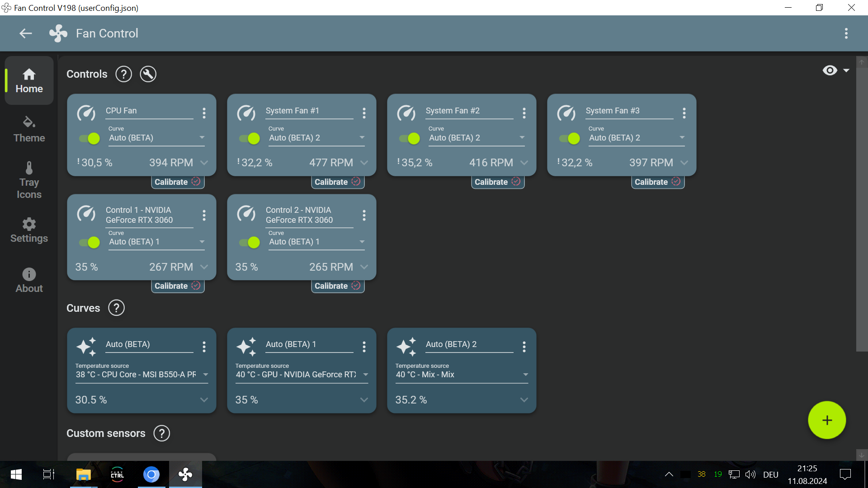This screenshot has height=488, width=868.
Task: Toggle the eye visibility icon
Action: [x=830, y=70]
